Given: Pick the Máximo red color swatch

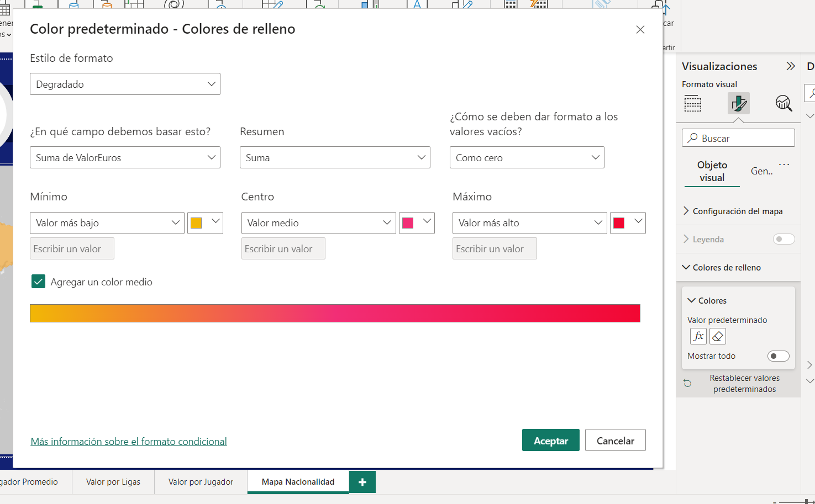Looking at the screenshot, I should pos(628,223).
